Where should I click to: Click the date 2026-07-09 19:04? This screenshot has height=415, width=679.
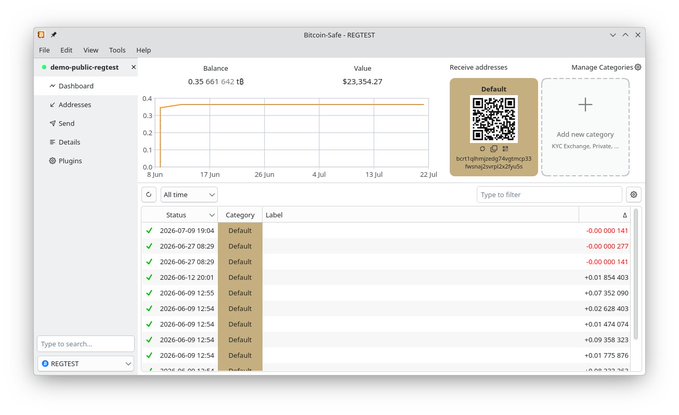(187, 230)
